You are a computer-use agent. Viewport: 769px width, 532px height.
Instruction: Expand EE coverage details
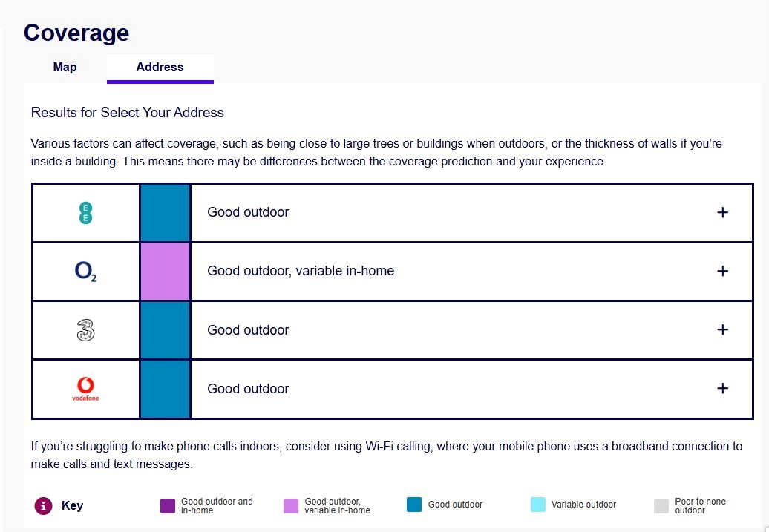point(722,213)
